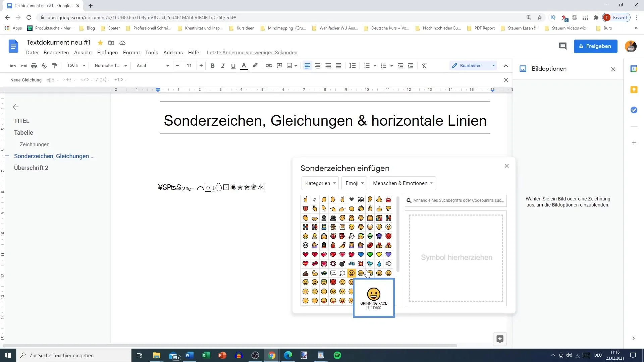The width and height of the screenshot is (644, 362).
Task: Click the bulleted list icon
Action: click(384, 66)
